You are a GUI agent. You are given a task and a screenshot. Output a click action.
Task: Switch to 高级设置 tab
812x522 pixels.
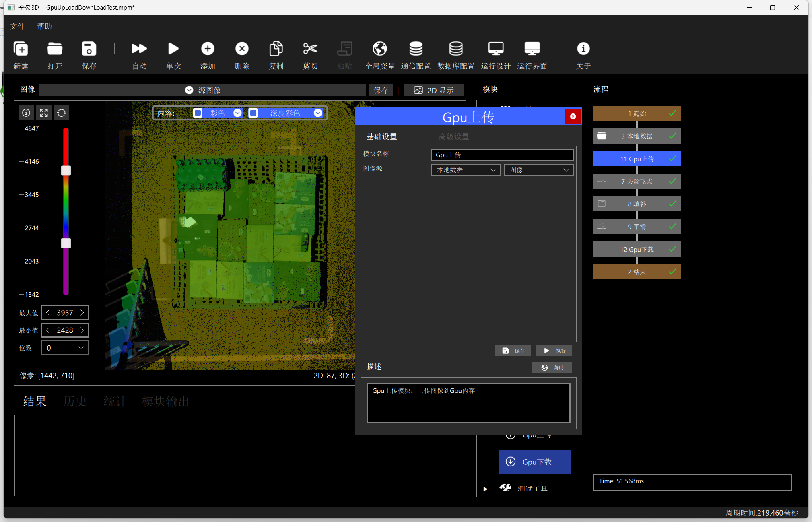[x=454, y=137]
